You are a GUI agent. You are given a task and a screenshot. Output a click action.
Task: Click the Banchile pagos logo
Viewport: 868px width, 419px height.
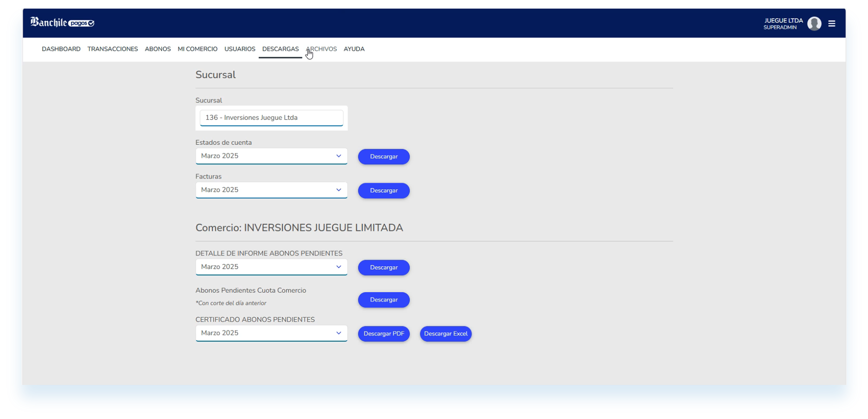coord(62,22)
